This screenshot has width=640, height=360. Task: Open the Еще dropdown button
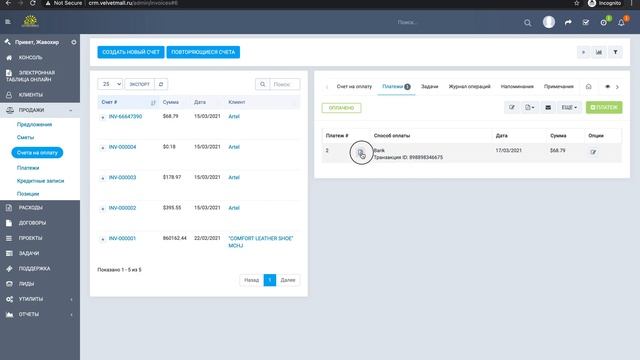(569, 107)
